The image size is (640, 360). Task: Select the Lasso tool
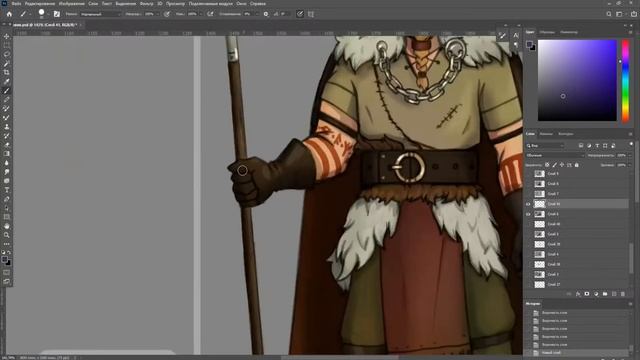tap(7, 54)
